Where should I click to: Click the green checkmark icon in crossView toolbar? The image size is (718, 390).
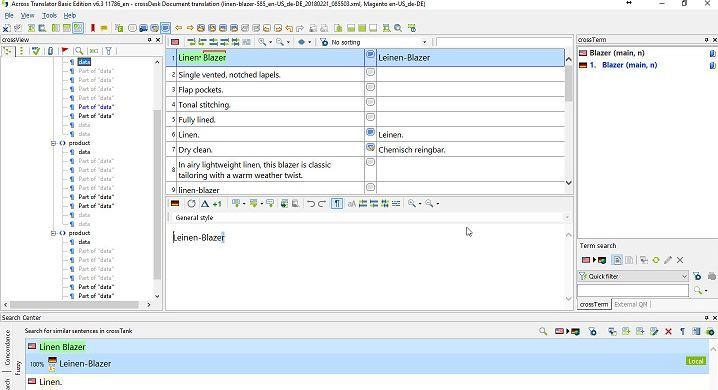pyautogui.click(x=35, y=50)
